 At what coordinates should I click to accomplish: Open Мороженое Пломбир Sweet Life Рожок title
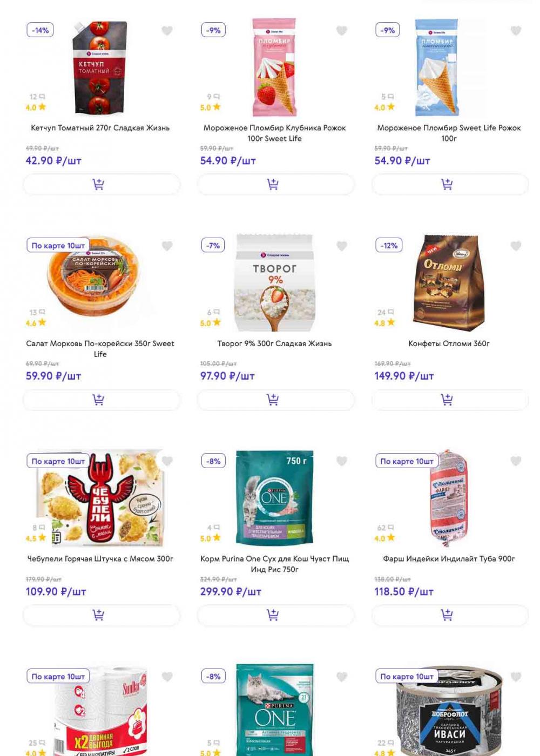[449, 133]
